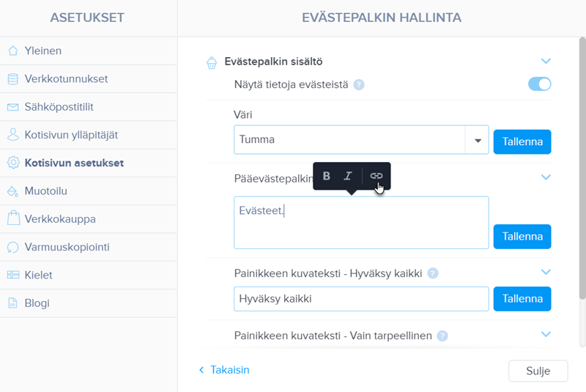
Task: Save the Väri selection with Tallenna
Action: 522,141
